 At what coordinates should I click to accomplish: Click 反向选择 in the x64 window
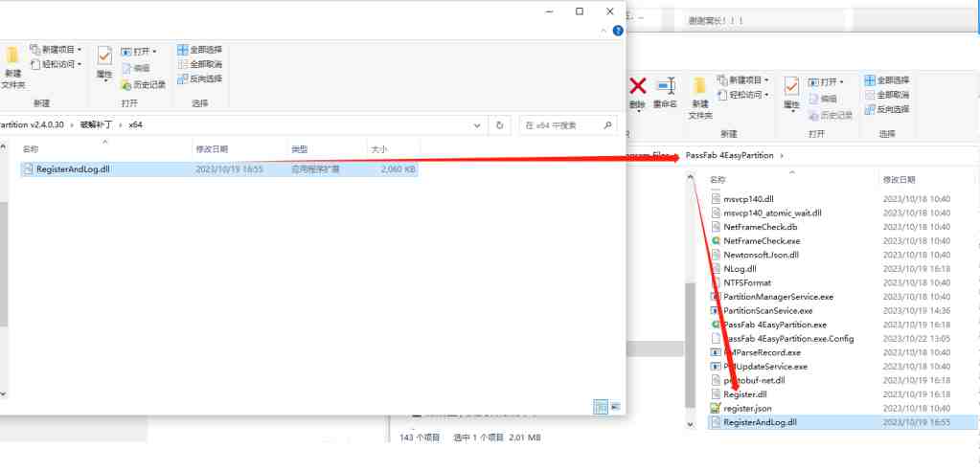pyautogui.click(x=200, y=78)
